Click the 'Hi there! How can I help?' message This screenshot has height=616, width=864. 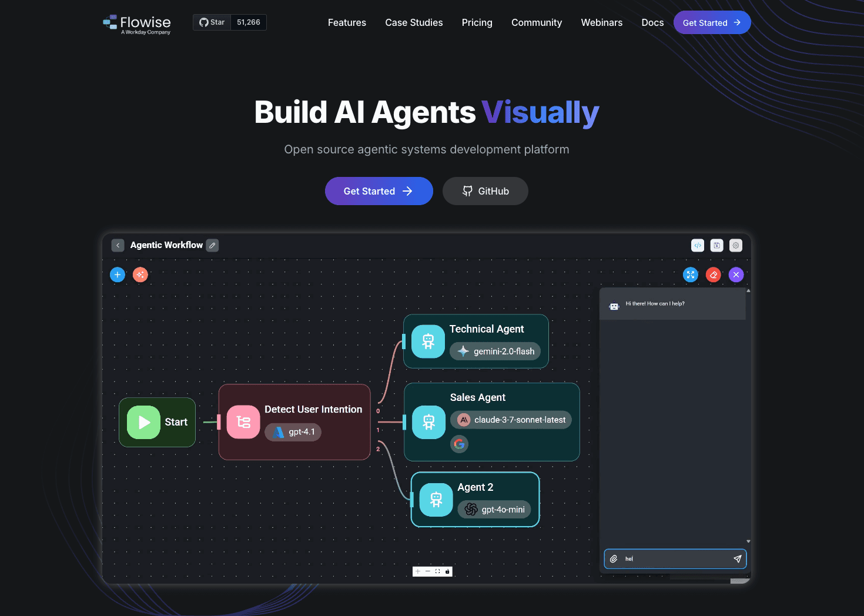point(655,304)
